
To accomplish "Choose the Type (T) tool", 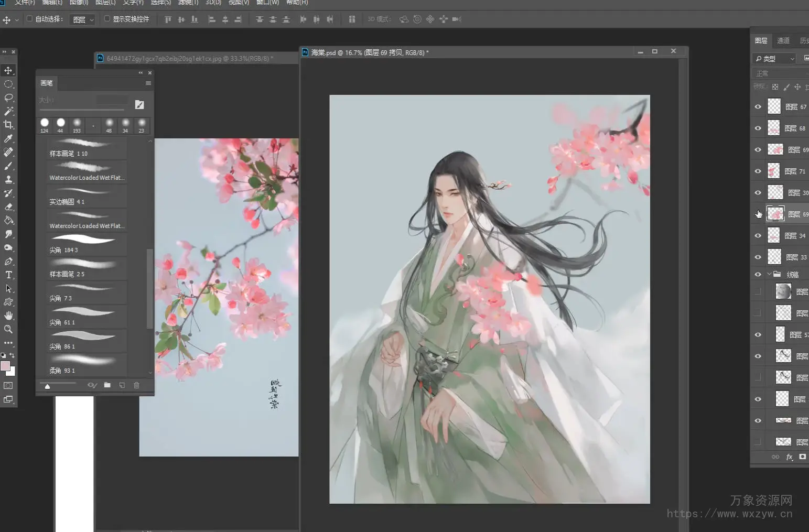I will point(8,275).
